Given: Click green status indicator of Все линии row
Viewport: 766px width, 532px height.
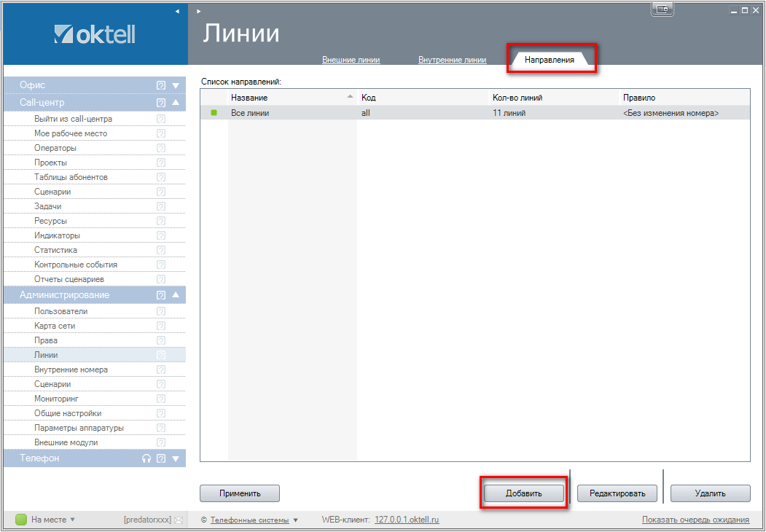Looking at the screenshot, I should point(214,113).
